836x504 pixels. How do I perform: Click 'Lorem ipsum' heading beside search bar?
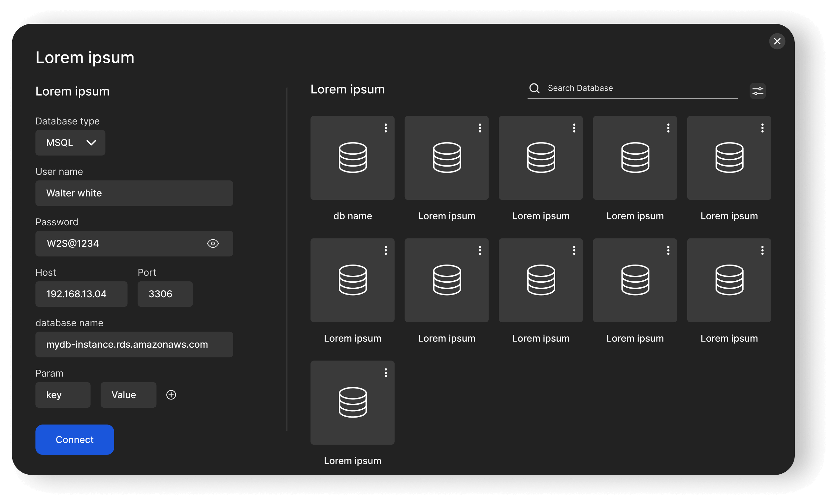coord(347,89)
